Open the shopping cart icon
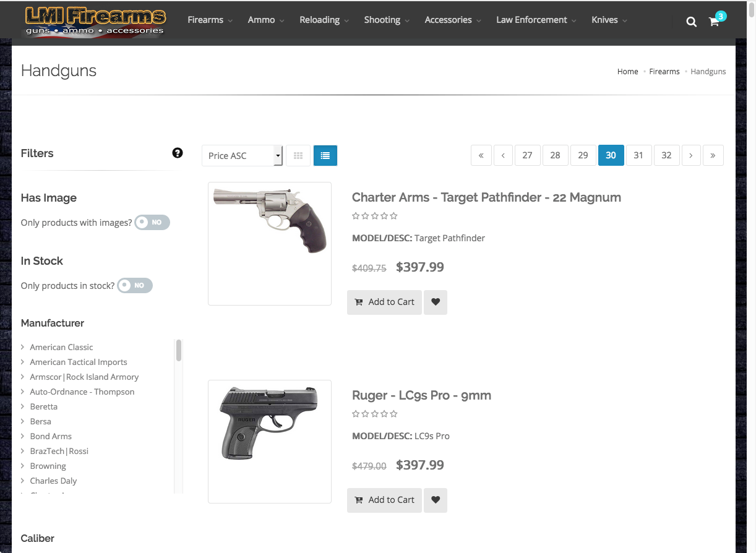Viewport: 756px width, 553px height. pos(715,22)
